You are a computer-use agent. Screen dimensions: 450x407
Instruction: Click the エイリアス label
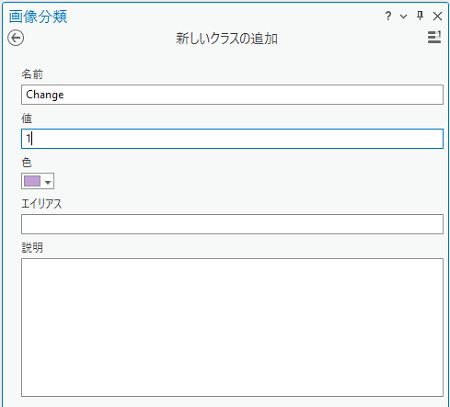42,204
